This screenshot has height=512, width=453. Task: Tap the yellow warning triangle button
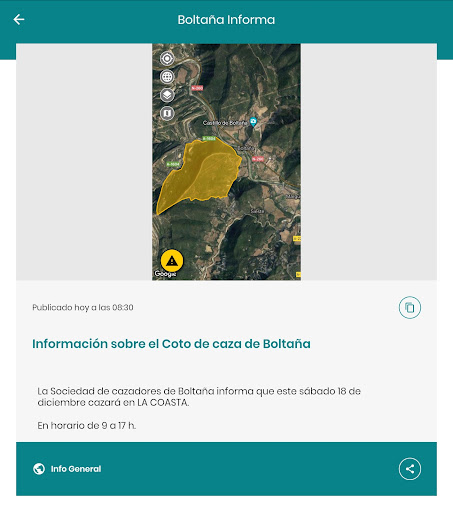pos(172,261)
